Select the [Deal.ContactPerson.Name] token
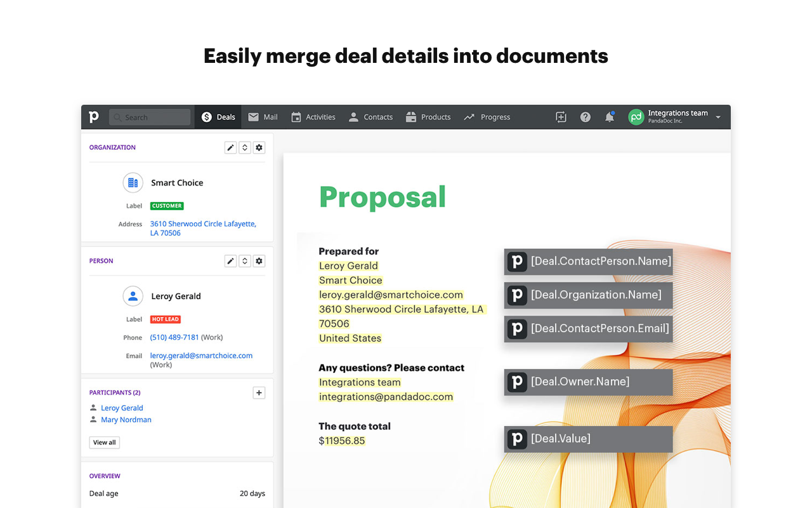 [x=588, y=261]
